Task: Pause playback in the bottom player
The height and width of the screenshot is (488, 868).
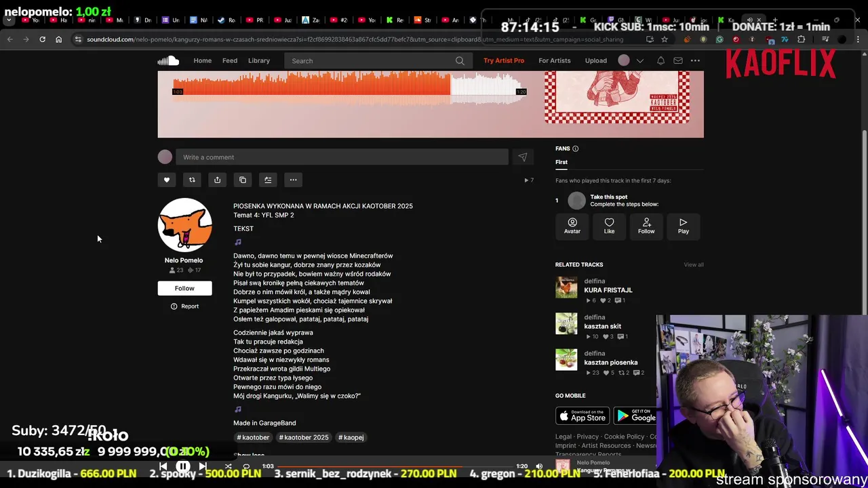Action: pyautogui.click(x=183, y=466)
